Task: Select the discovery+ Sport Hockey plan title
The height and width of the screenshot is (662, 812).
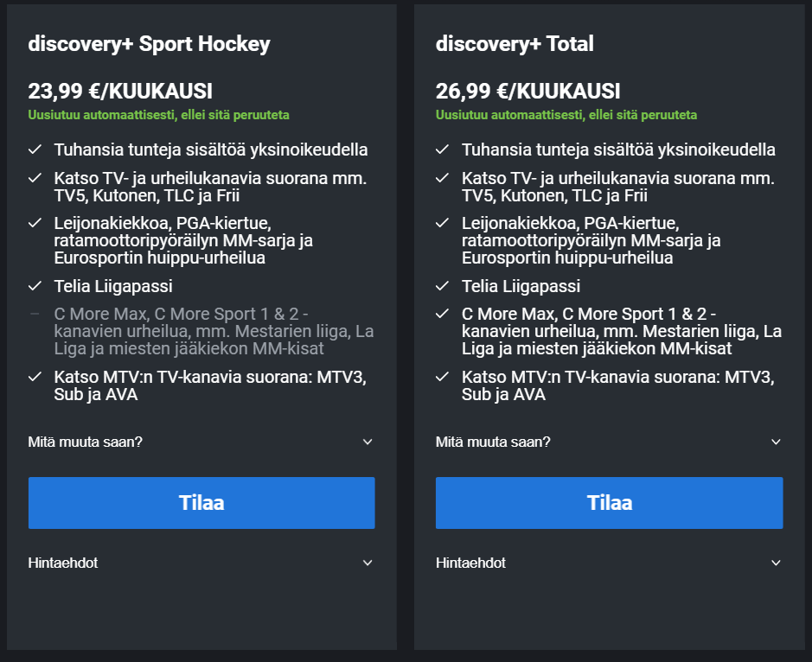Action: [149, 44]
